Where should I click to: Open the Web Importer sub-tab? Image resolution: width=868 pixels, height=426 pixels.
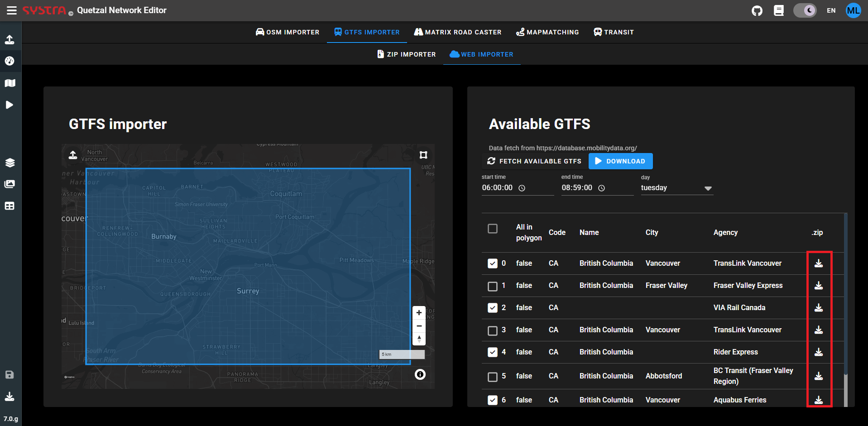[482, 54]
